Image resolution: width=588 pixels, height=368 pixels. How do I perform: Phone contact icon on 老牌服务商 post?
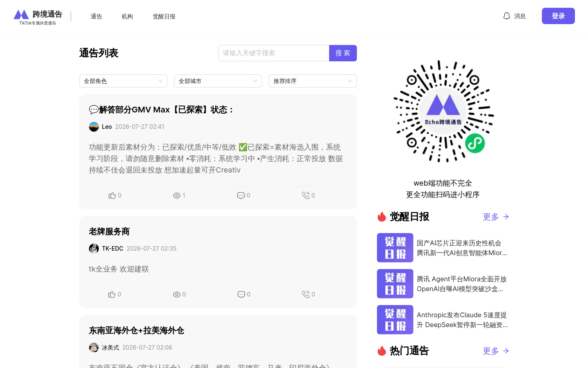tap(306, 294)
